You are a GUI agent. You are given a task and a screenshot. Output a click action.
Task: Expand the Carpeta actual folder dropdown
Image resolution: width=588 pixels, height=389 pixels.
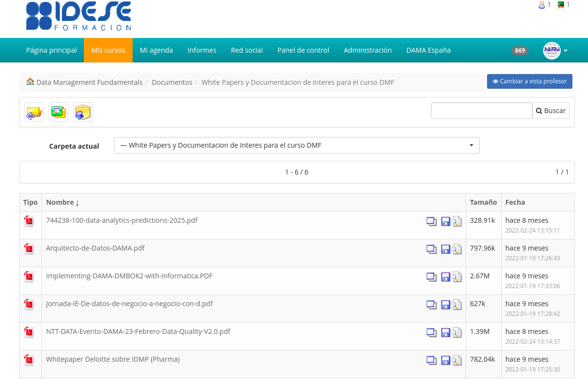pos(297,145)
